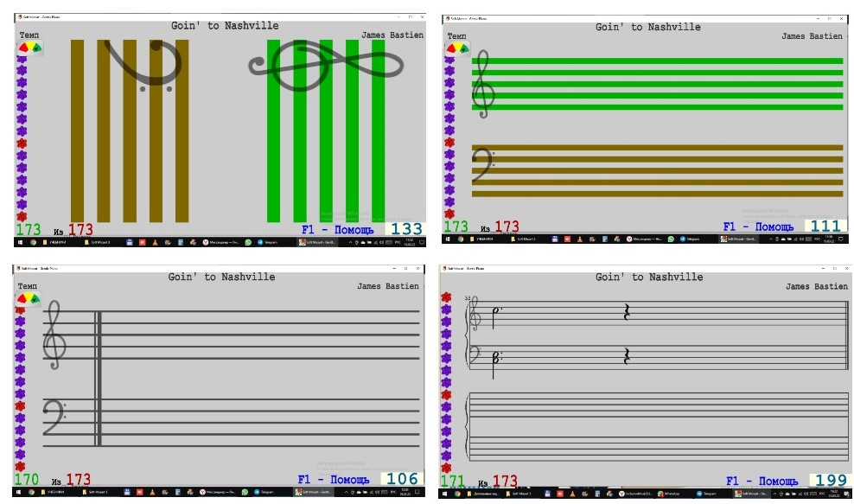
Task: Click the tempo gauge in the 133-score window
Action: click(30, 48)
